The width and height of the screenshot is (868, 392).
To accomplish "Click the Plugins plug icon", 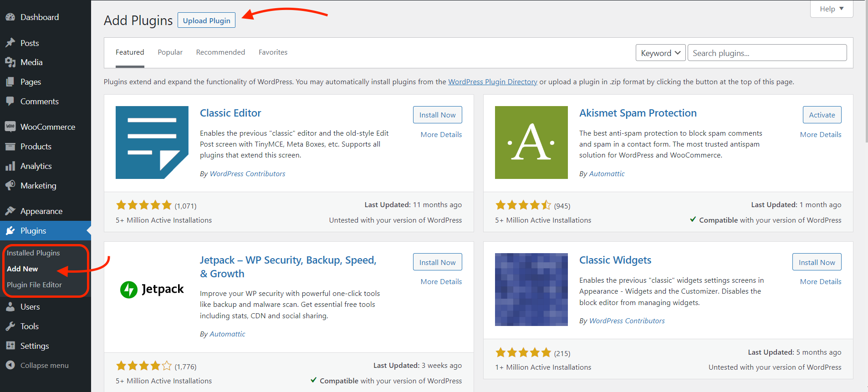I will click(x=10, y=231).
